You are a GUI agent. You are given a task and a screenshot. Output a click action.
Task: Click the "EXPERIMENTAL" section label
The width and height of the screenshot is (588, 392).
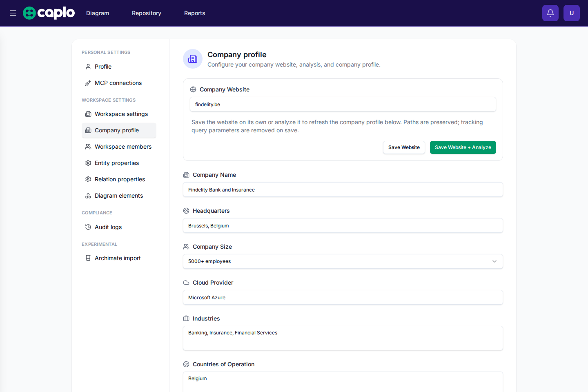pyautogui.click(x=100, y=244)
